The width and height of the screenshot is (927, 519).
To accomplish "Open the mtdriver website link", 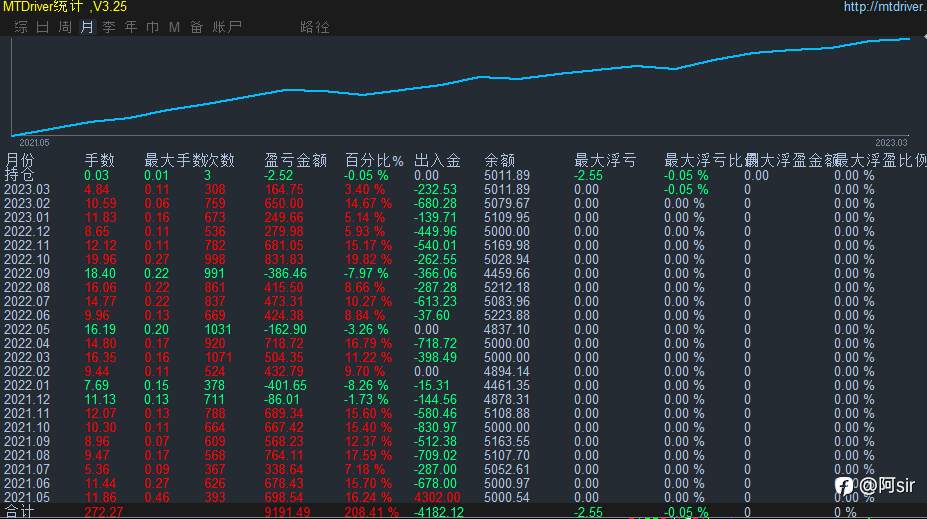I will click(884, 7).
